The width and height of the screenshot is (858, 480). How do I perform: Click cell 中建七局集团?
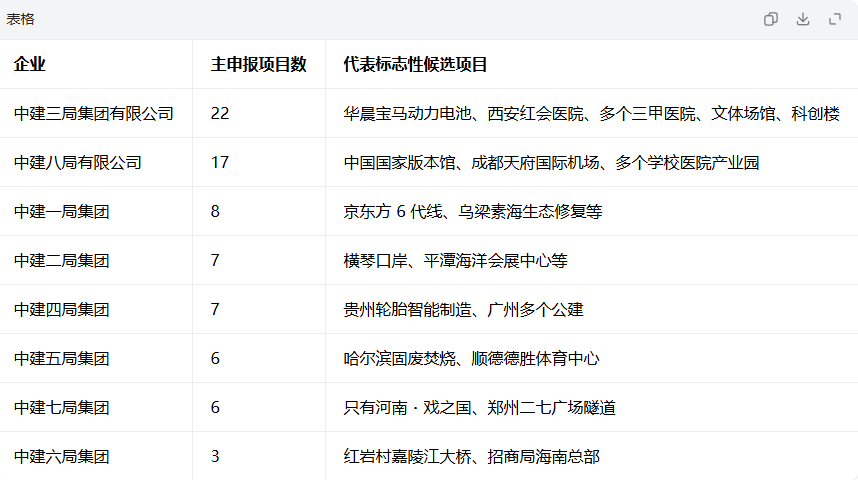click(x=61, y=407)
